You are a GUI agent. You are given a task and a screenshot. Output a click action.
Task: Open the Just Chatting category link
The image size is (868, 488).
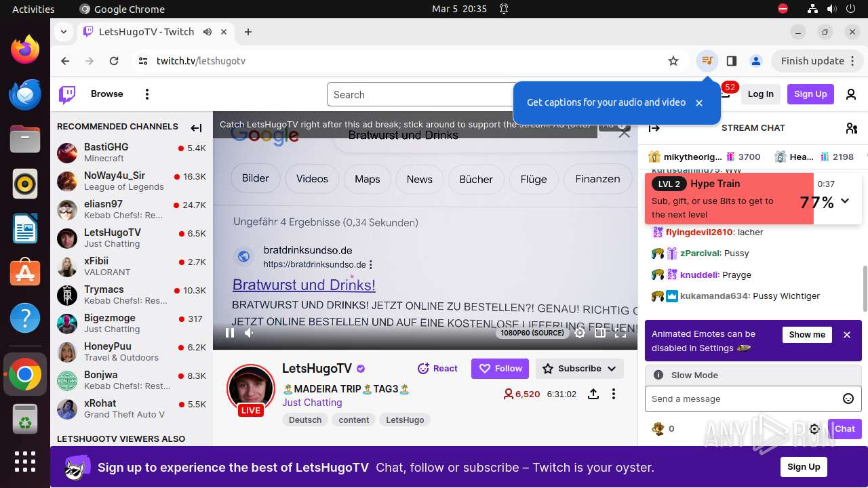coord(312,403)
